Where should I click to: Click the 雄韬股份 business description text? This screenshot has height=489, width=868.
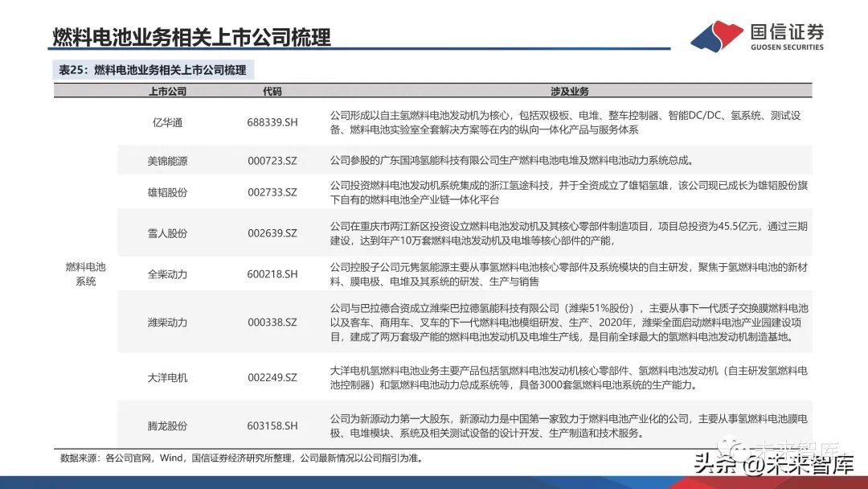[568, 192]
